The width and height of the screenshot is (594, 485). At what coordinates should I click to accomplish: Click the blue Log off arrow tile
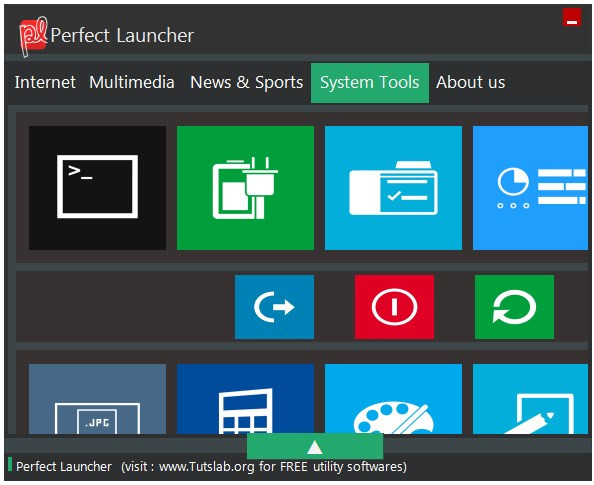coord(274,307)
